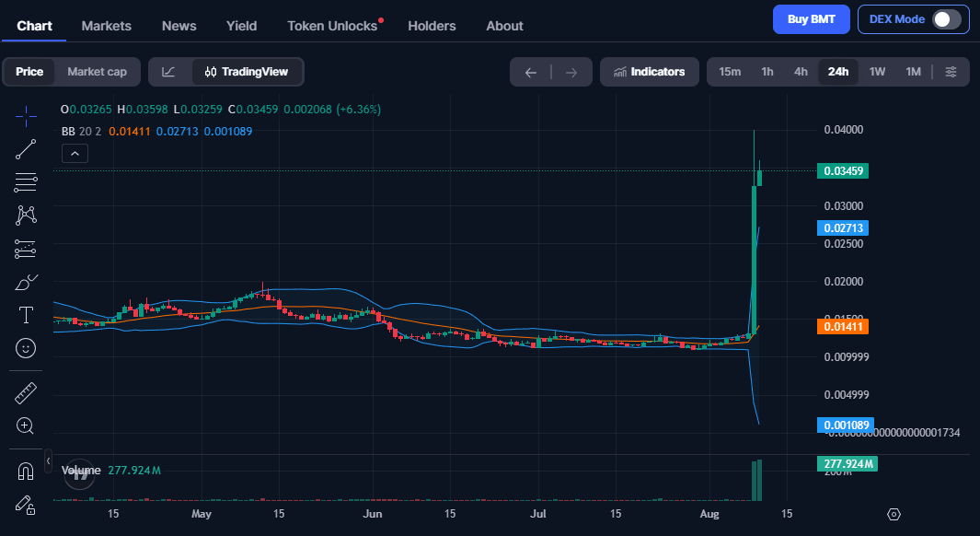
Task: Click the 0.04000 price scale label
Action: point(843,130)
